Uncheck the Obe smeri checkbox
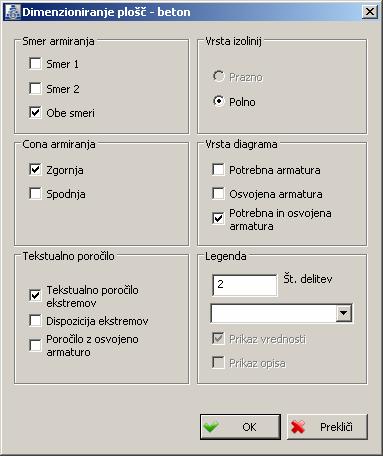 click(35, 113)
